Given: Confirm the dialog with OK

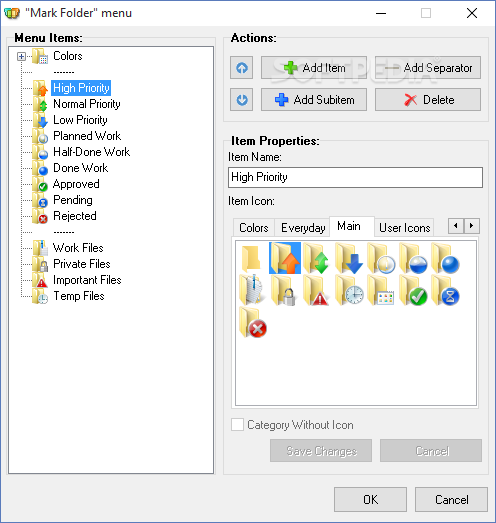Looking at the screenshot, I should (x=370, y=499).
